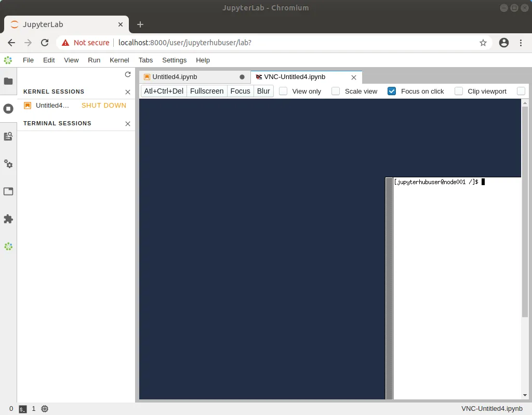Shut down the Untitled4 kernel

(104, 106)
